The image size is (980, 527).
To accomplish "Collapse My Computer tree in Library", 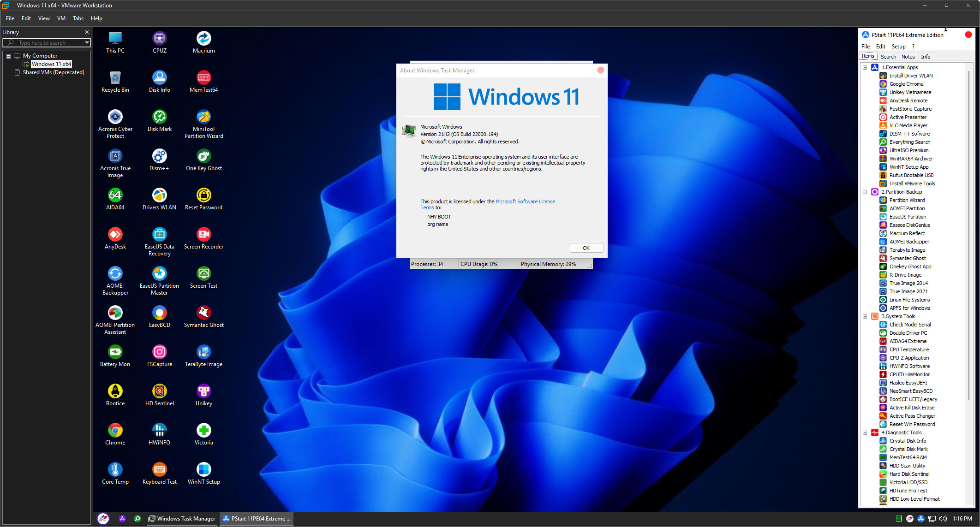I will point(8,56).
